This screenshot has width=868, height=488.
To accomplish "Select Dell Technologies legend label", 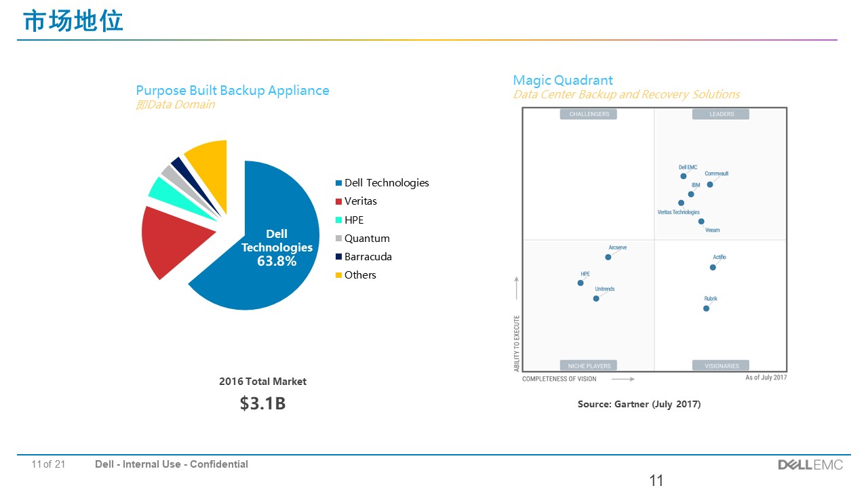I will click(x=387, y=183).
